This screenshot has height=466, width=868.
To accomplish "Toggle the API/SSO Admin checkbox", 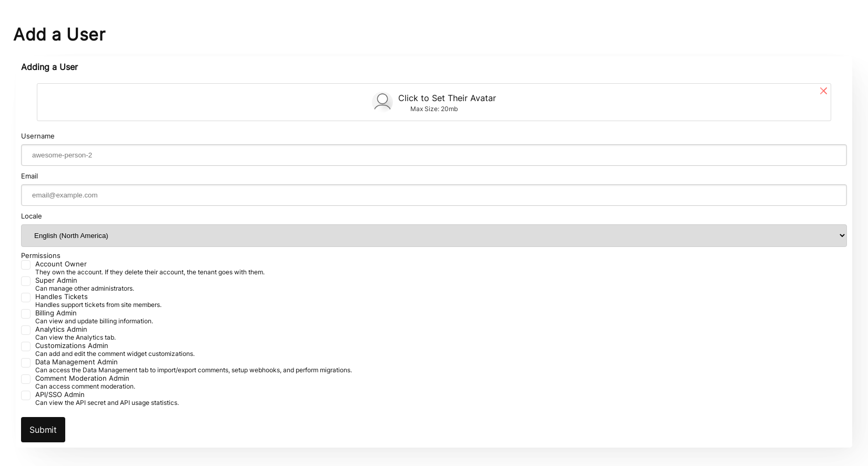I will pos(26,395).
